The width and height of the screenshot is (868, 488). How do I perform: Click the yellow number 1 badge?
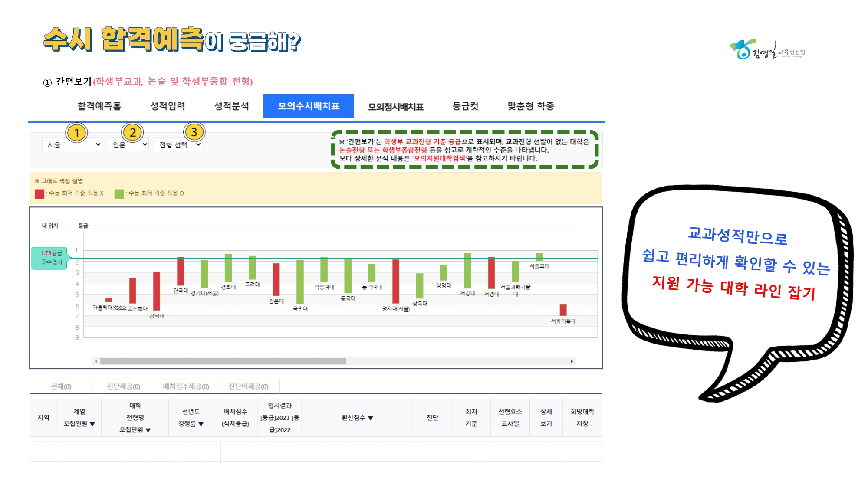[x=76, y=133]
